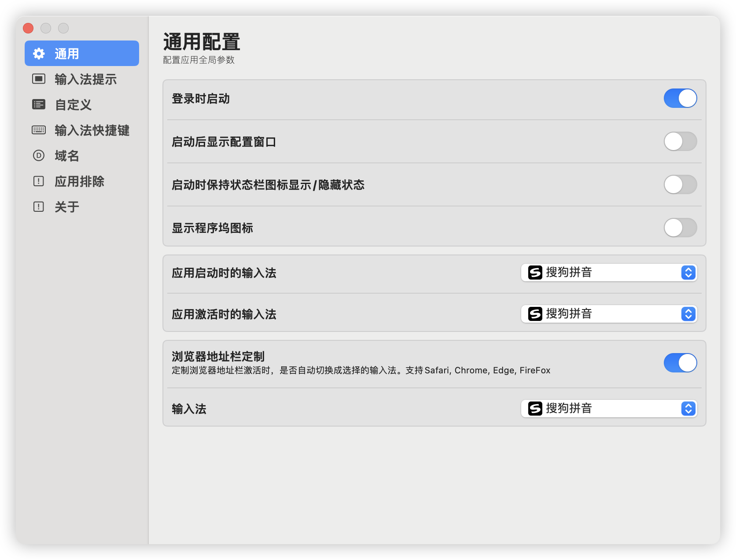Image resolution: width=736 pixels, height=560 pixels.
Task: Click the 通用配置 heading
Action: tap(202, 42)
